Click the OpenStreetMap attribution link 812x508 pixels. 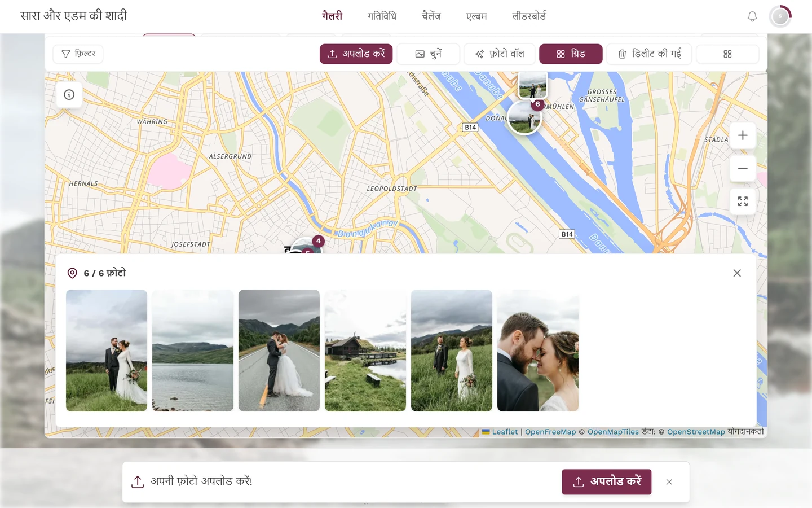(696, 432)
